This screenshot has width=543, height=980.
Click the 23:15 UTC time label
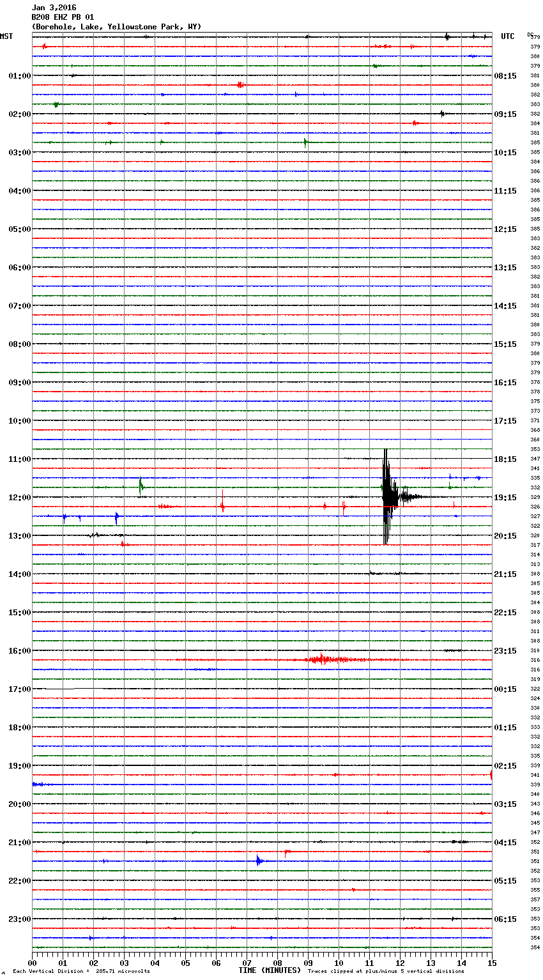[x=505, y=651]
